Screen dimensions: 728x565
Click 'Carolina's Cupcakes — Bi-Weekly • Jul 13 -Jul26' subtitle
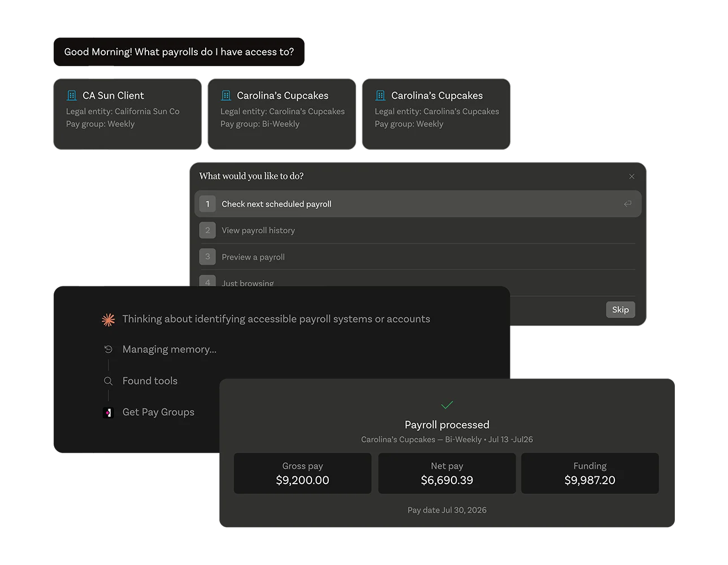[x=447, y=440]
